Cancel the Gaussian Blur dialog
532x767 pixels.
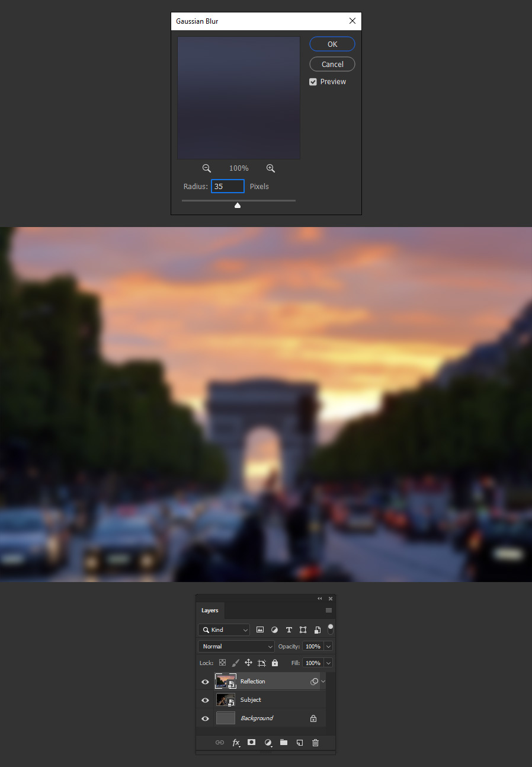click(332, 64)
